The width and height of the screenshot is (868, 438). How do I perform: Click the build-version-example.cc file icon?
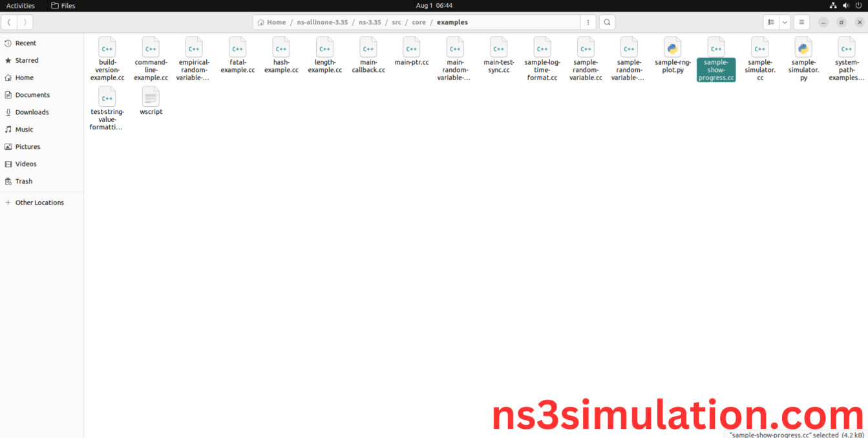[107, 49]
